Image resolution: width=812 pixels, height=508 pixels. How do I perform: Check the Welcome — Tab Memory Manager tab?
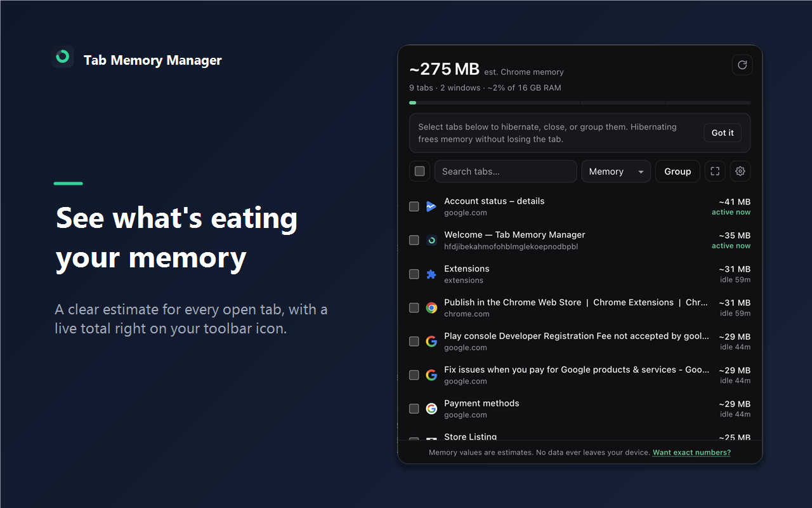(414, 240)
